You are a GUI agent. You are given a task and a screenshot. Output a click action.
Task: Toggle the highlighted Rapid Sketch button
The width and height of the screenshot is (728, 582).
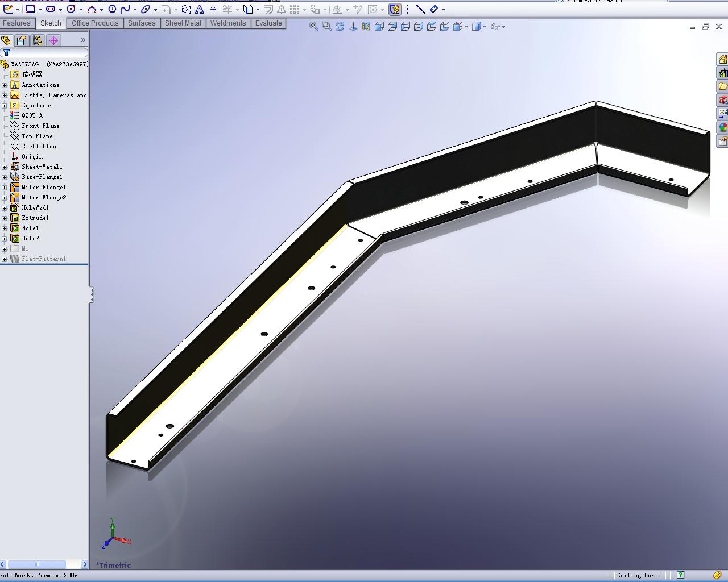395,9
